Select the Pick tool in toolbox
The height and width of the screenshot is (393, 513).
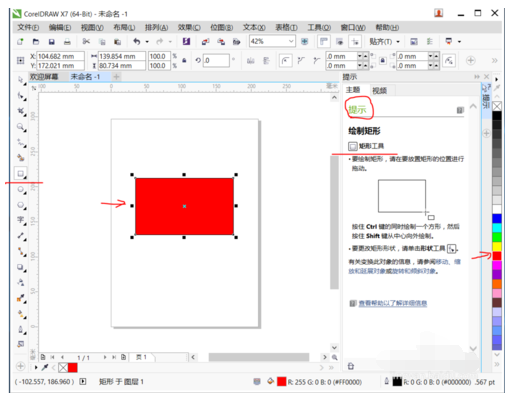21,80
